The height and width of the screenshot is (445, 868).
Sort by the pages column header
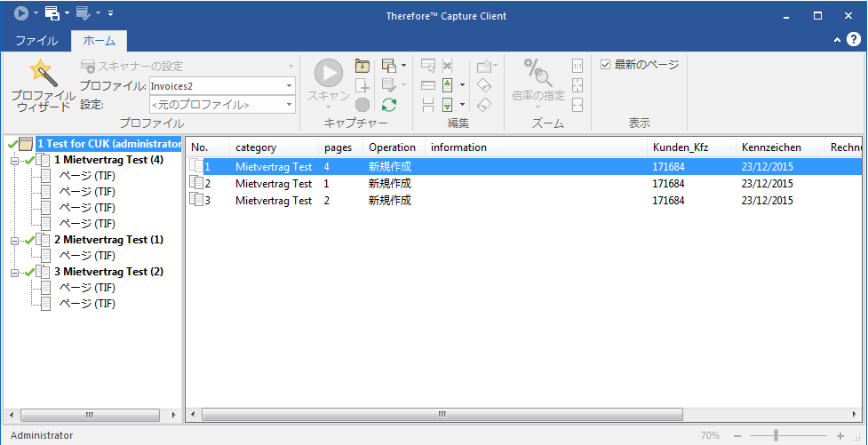tap(340, 147)
